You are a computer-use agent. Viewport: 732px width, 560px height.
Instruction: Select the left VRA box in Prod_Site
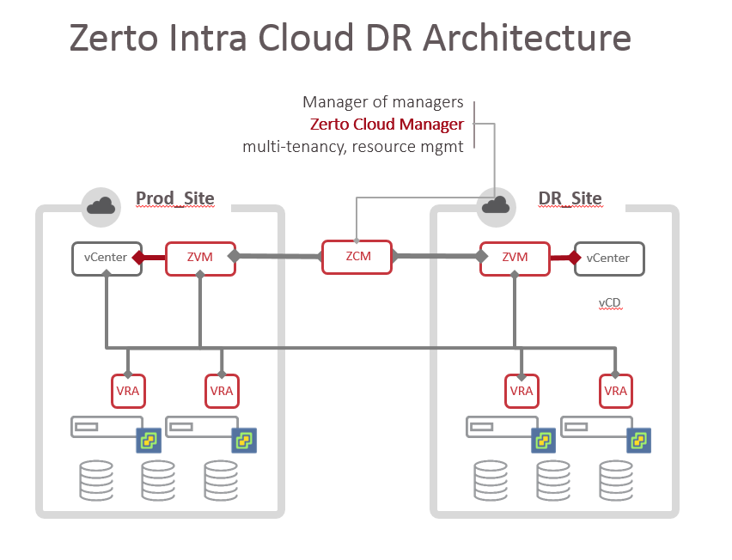128,391
